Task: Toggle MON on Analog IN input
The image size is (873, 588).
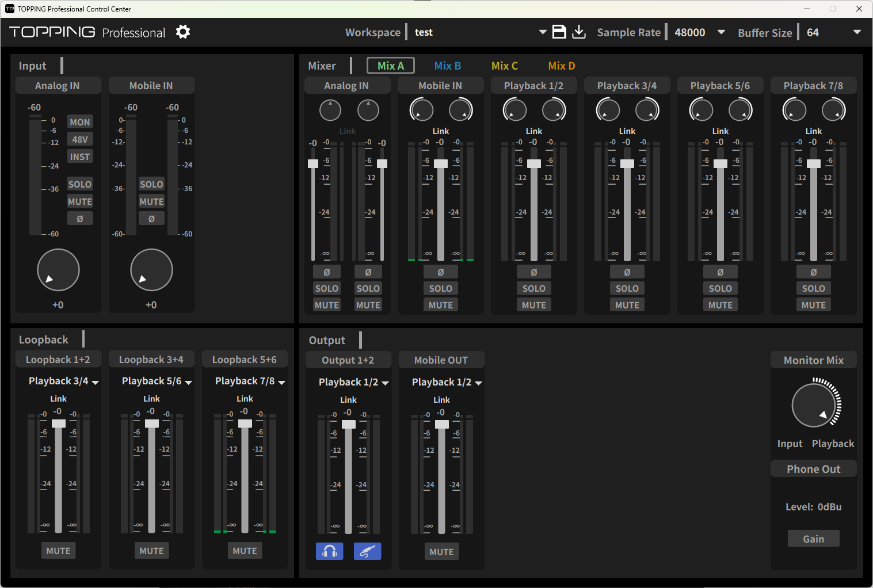Action: coord(80,122)
